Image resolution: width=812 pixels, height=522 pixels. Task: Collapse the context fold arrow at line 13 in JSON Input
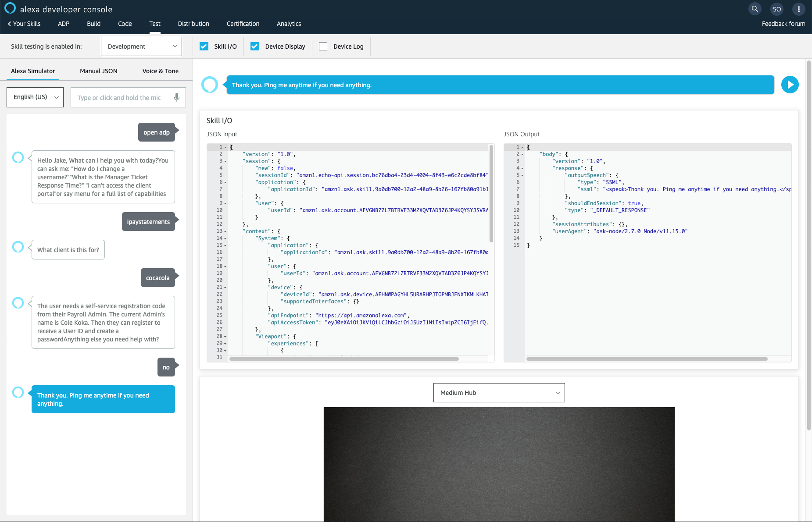225,231
